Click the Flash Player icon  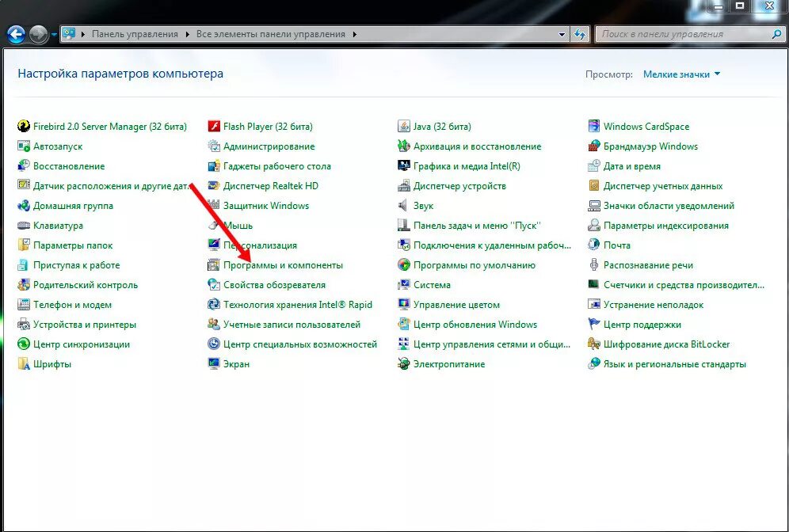point(214,126)
